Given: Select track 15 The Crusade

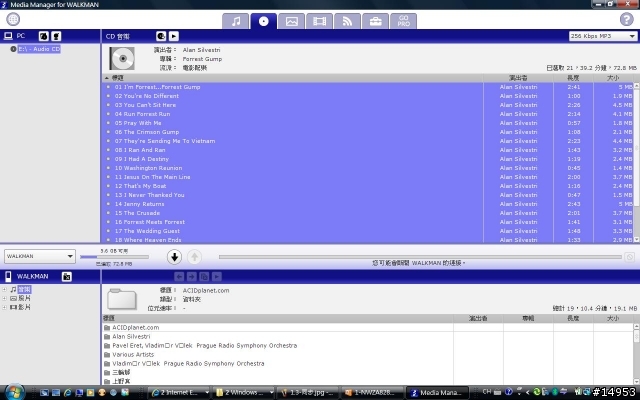Looking at the screenshot, I should pos(367,213).
